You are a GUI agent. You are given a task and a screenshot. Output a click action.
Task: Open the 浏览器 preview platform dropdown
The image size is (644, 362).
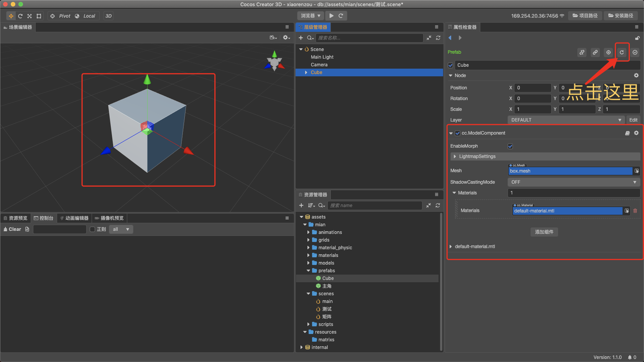click(310, 16)
